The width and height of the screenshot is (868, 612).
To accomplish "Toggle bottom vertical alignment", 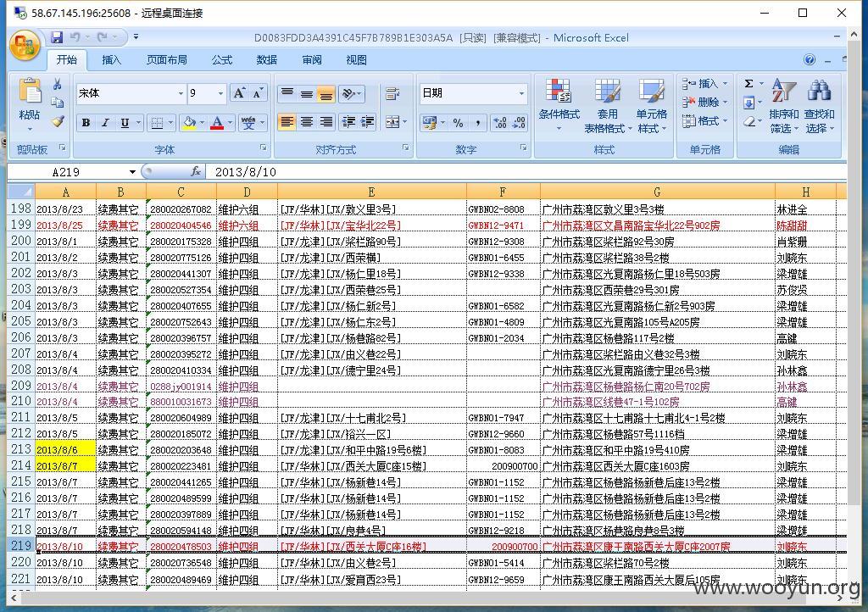I will coord(326,93).
